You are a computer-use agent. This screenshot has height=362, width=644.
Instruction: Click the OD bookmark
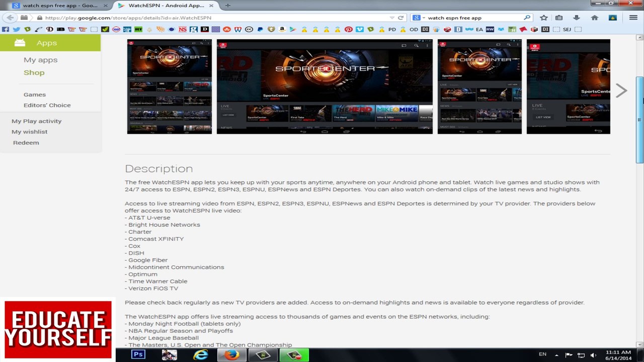coord(414,29)
